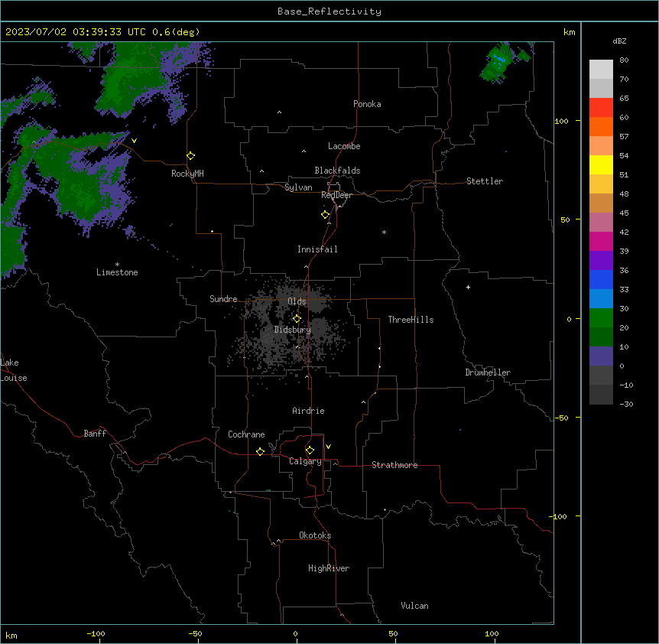
Task: Click the RedDeer label
Action: click(336, 195)
